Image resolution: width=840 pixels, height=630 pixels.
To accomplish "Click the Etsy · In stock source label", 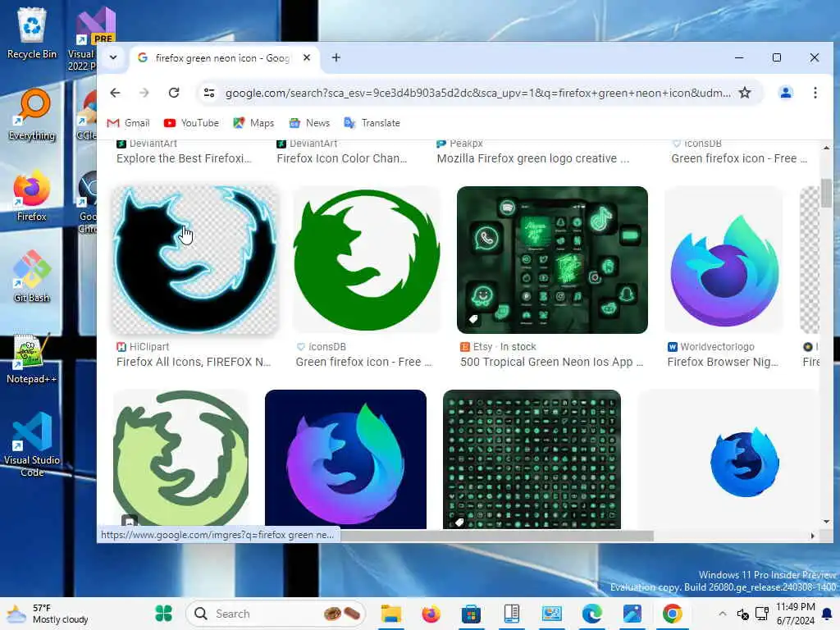I will (498, 347).
